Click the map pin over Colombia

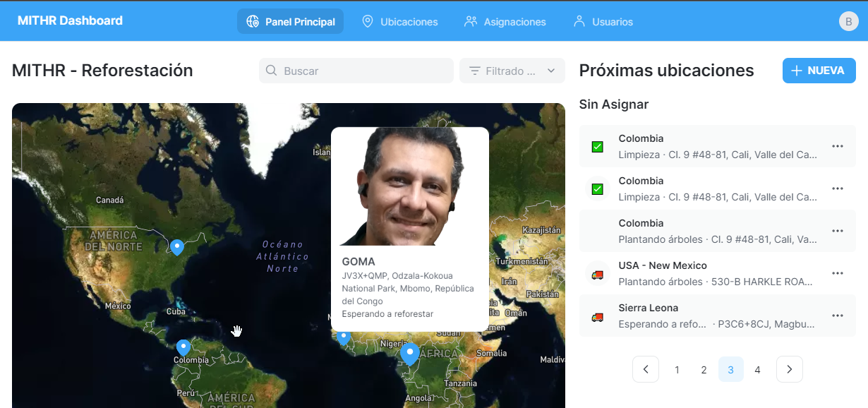click(x=183, y=347)
